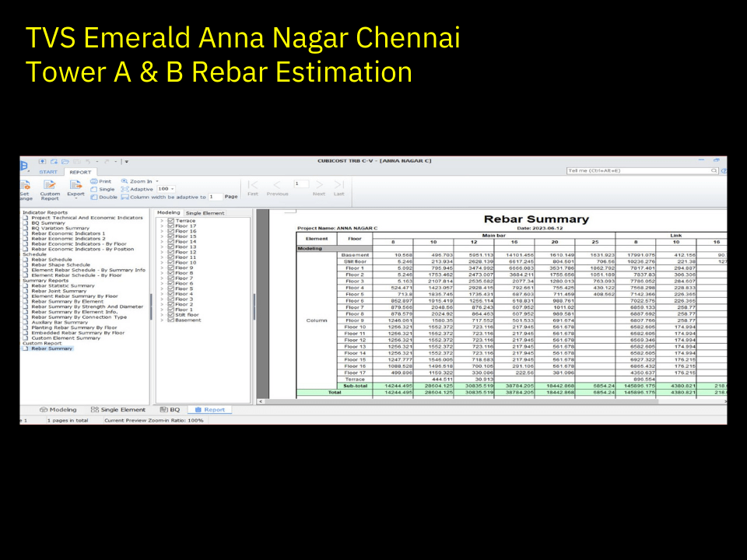Image resolution: width=747 pixels, height=560 pixels.
Task: Expand the Floor 16 tree node
Action: [162, 231]
